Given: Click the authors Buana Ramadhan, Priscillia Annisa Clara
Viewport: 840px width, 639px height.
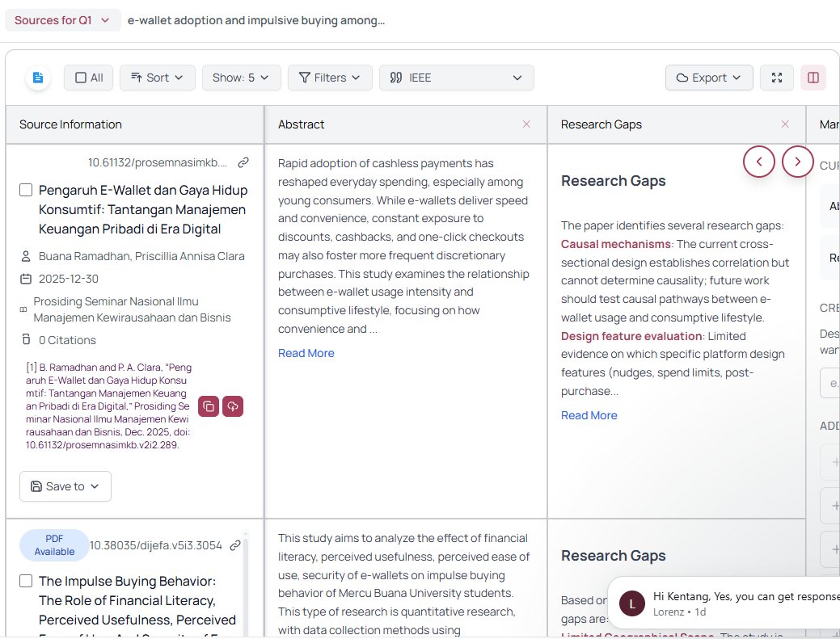Looking at the screenshot, I should coord(141,256).
